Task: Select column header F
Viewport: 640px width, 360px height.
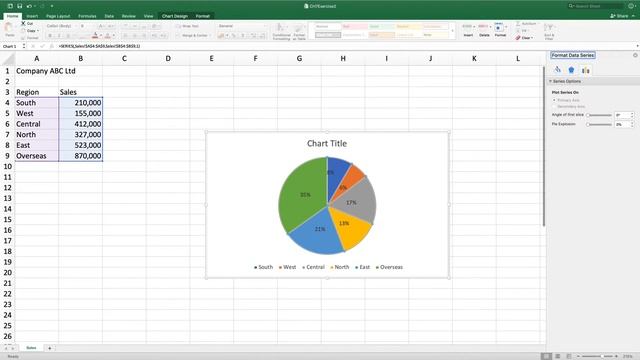Action: coord(255,58)
